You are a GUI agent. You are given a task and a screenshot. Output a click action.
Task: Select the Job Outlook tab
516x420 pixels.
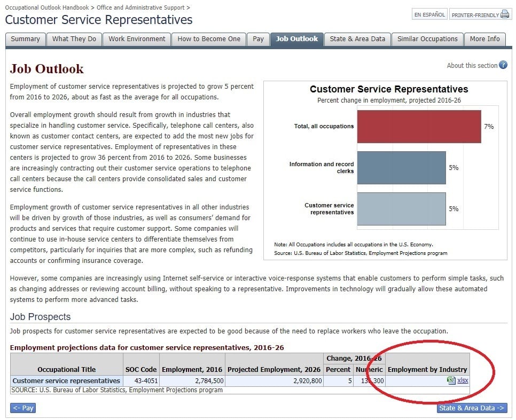[x=297, y=39]
